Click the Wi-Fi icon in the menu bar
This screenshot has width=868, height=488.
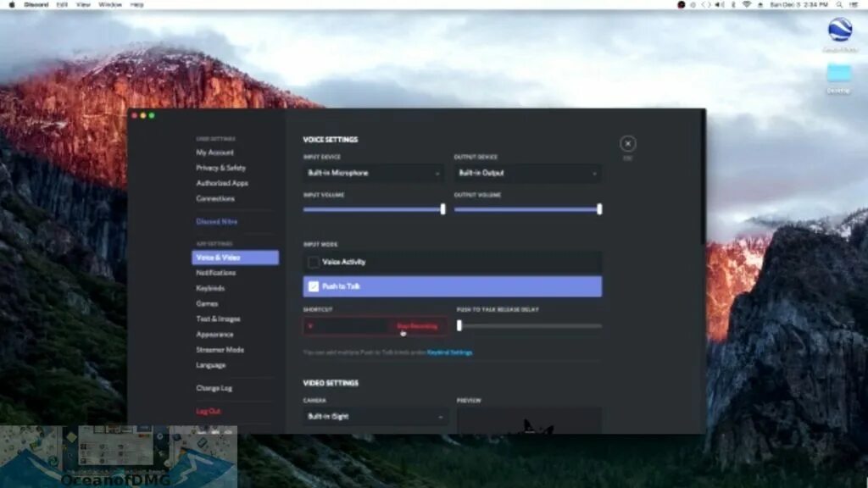(x=747, y=4)
